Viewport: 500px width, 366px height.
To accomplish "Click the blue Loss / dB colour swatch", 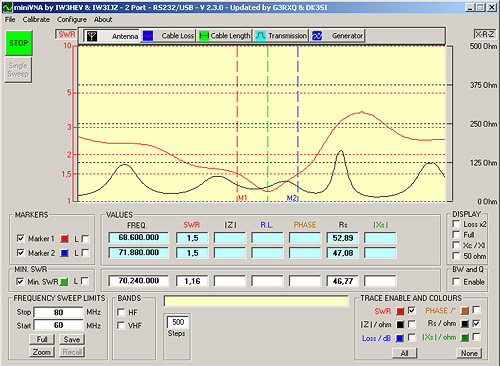I will coord(400,338).
